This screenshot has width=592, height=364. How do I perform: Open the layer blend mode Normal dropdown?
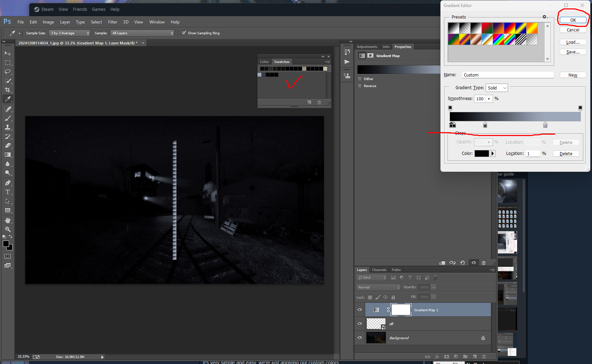378,287
